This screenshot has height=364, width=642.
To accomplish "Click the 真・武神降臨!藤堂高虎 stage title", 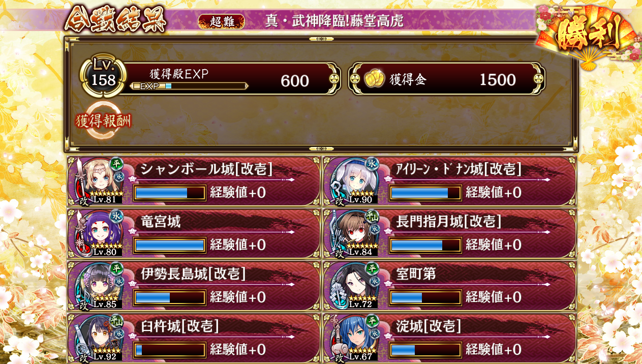I will point(334,21).
